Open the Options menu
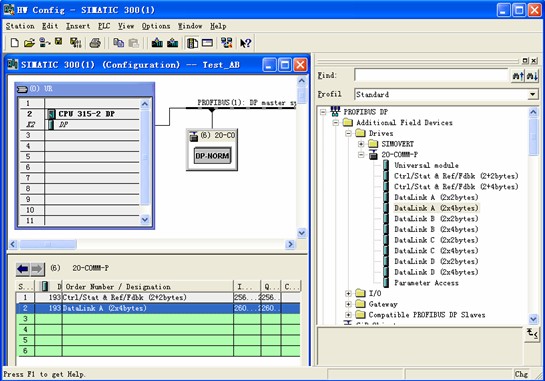The image size is (545, 381). [x=156, y=26]
